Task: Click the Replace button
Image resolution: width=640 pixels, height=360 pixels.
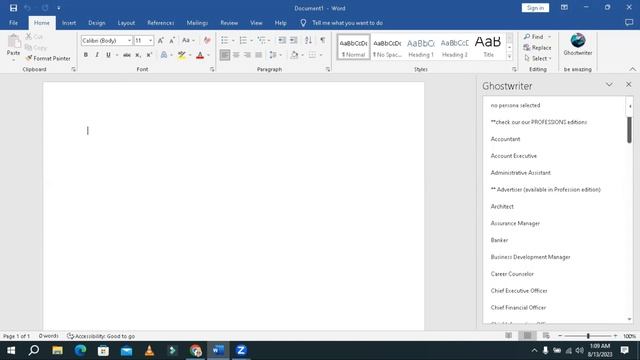Action: 537,48
